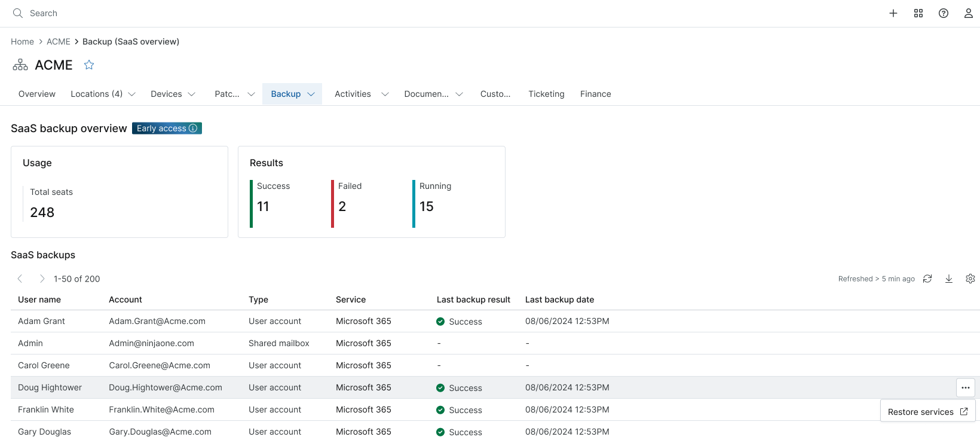980x440 pixels.
Task: Toggle the favorite star next to ACME
Action: (x=89, y=65)
